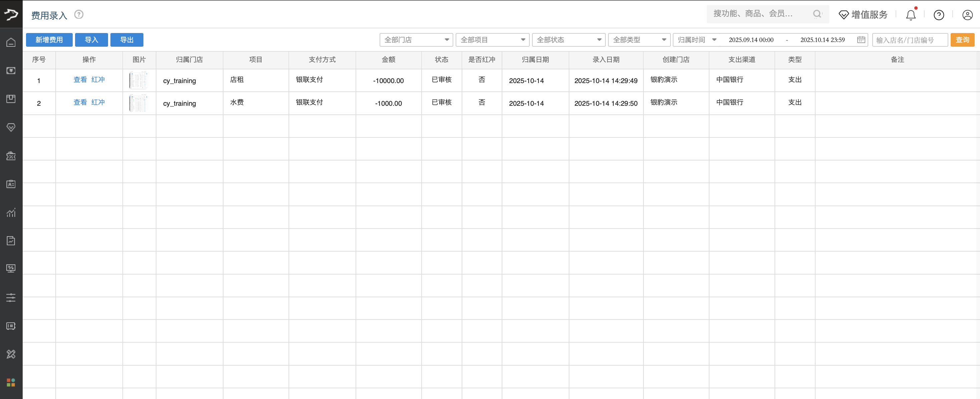Open the product management sidebar icon
The width and height of the screenshot is (980, 399).
[x=11, y=99]
